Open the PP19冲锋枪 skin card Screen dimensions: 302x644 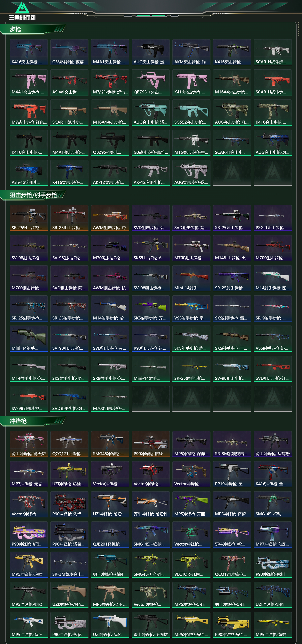pos(232,474)
